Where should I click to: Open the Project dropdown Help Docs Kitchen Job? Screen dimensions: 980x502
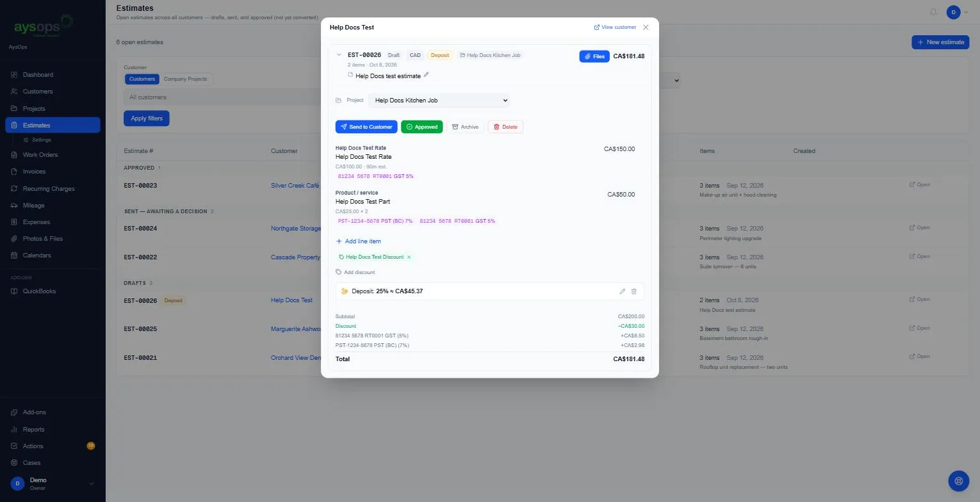click(439, 101)
